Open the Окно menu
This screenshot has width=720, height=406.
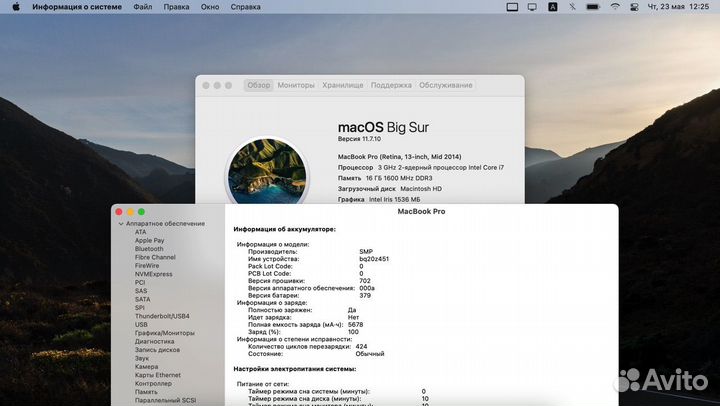click(210, 7)
